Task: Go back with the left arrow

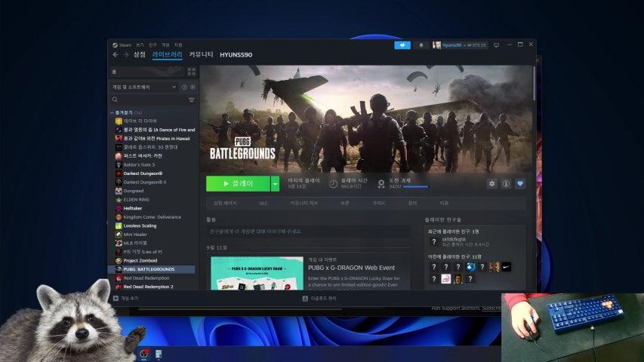Action: pos(116,54)
